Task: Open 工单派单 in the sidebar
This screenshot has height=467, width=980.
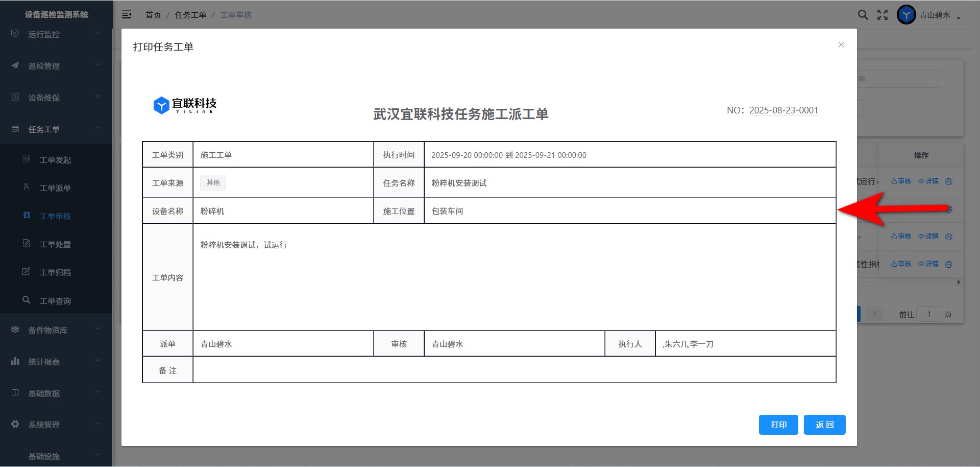Action: 55,188
